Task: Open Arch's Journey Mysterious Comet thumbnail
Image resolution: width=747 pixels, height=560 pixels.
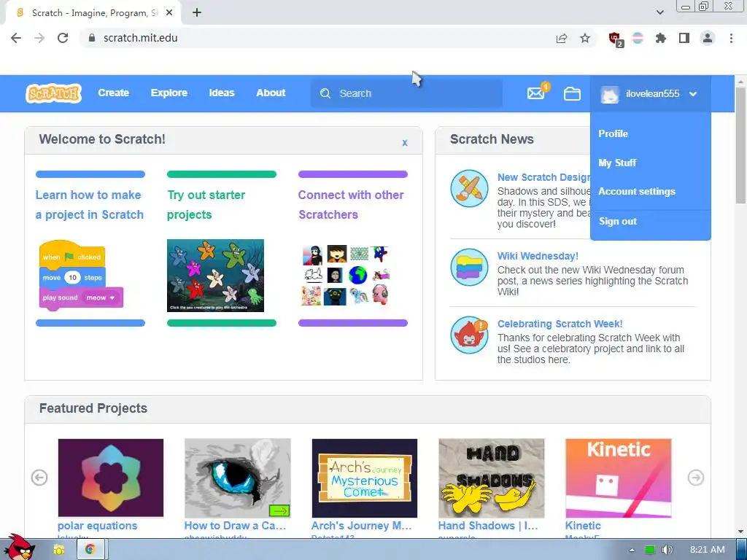Action: [x=365, y=478]
